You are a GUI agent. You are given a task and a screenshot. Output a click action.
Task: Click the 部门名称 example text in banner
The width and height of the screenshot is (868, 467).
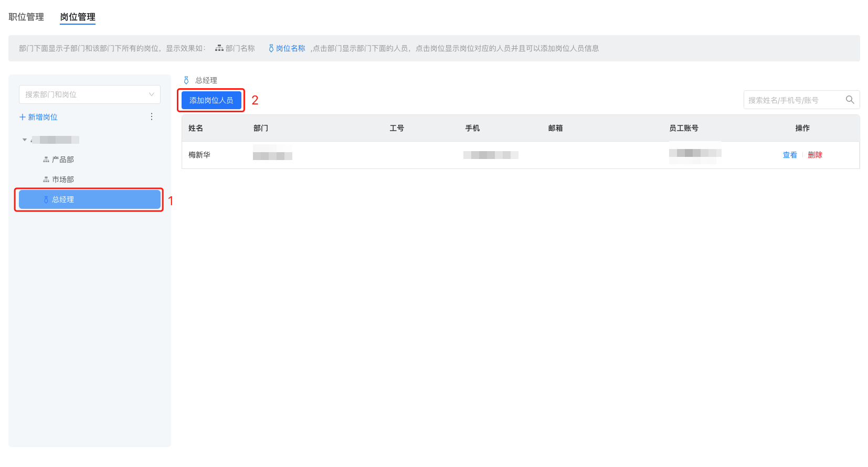[x=240, y=48]
